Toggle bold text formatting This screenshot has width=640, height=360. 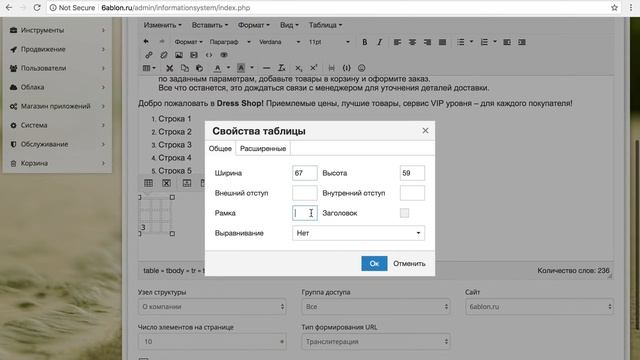pos(364,42)
